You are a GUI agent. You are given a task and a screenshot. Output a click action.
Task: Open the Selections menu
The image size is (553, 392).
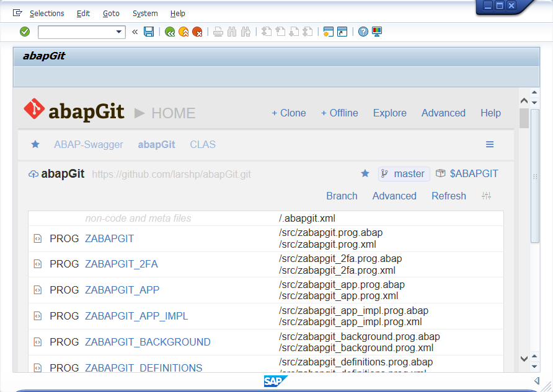click(47, 14)
